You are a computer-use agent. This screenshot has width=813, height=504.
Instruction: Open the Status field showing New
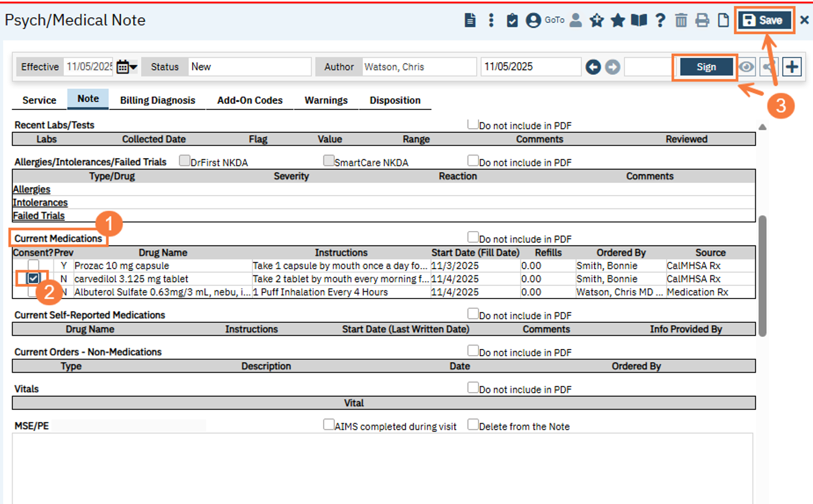(x=249, y=67)
